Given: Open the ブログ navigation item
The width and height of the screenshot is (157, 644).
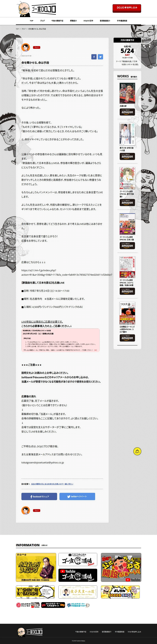Looking at the screenshot, I should coord(42,21).
